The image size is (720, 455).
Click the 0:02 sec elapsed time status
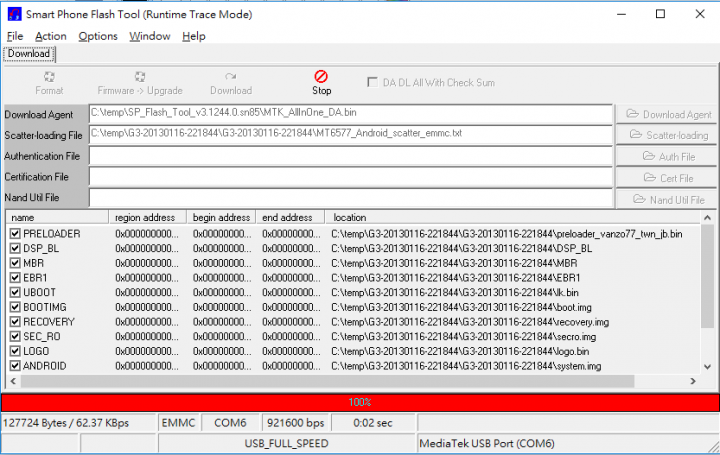click(x=373, y=423)
